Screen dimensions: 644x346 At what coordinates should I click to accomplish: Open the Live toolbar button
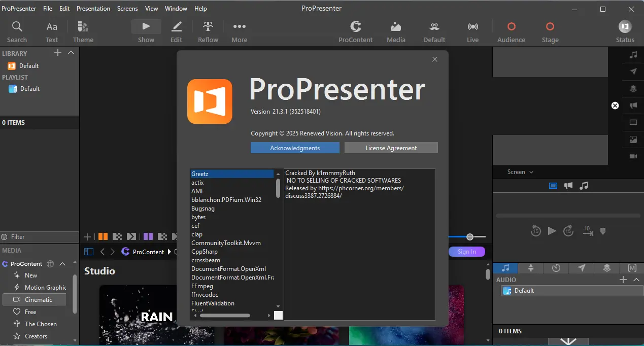pyautogui.click(x=472, y=32)
